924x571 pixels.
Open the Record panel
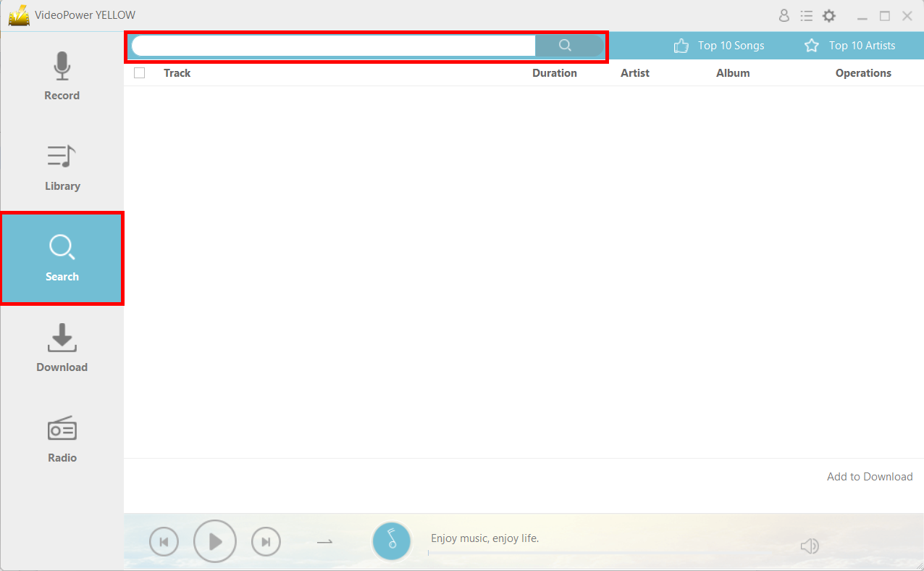point(62,76)
